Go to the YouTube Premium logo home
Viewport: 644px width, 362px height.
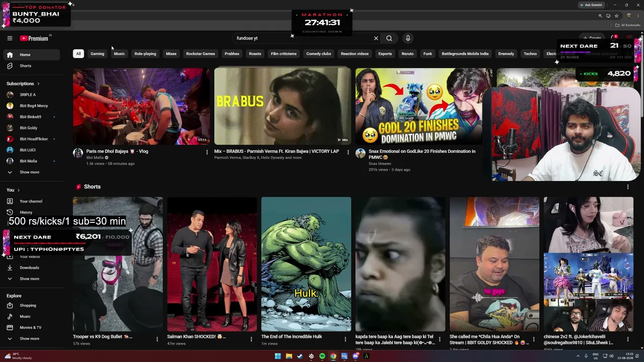click(34, 38)
